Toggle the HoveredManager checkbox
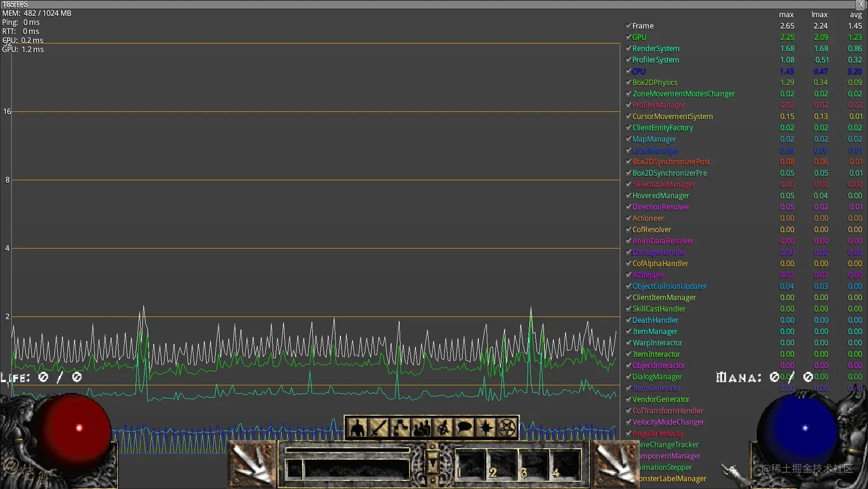Image resolution: width=868 pixels, height=489 pixels. (x=629, y=195)
